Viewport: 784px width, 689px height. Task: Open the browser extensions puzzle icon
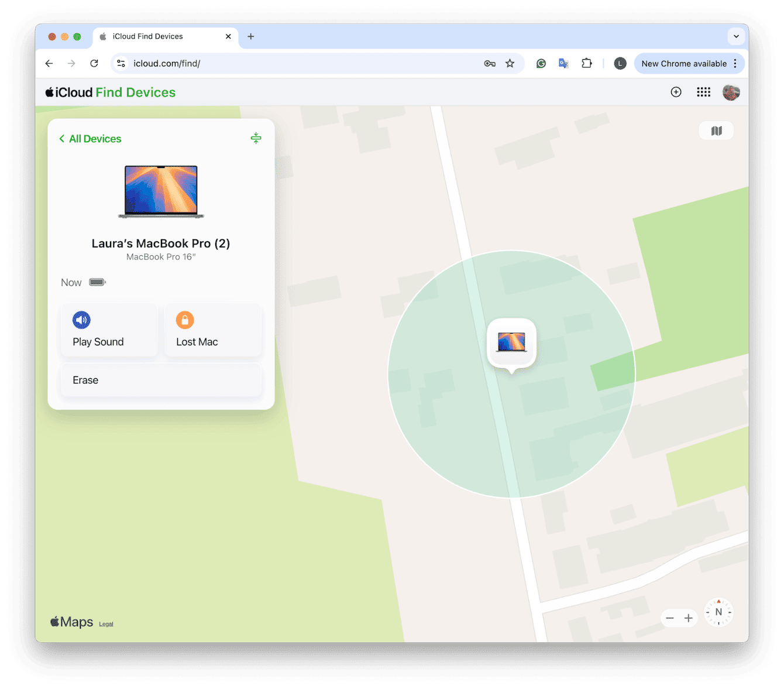pyautogui.click(x=587, y=63)
